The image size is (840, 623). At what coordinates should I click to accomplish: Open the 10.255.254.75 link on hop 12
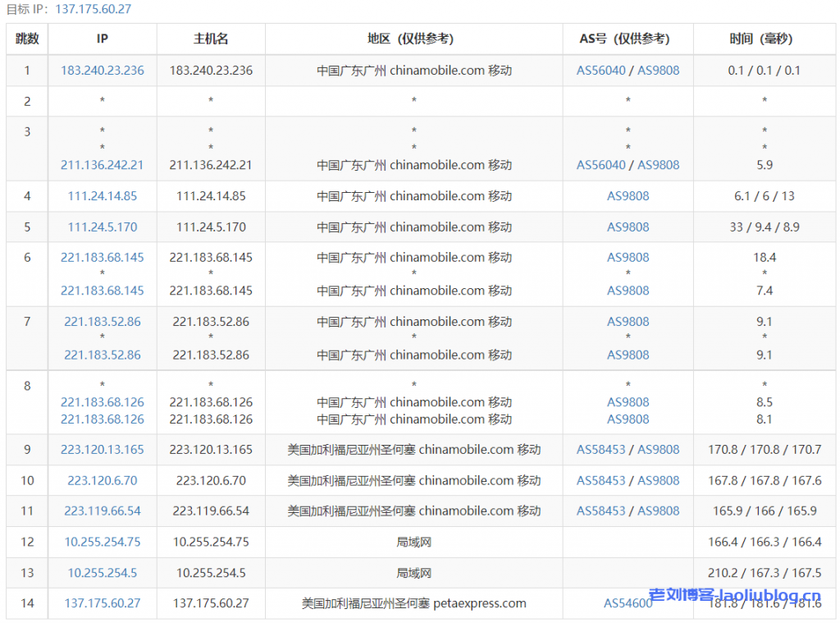pos(102,542)
